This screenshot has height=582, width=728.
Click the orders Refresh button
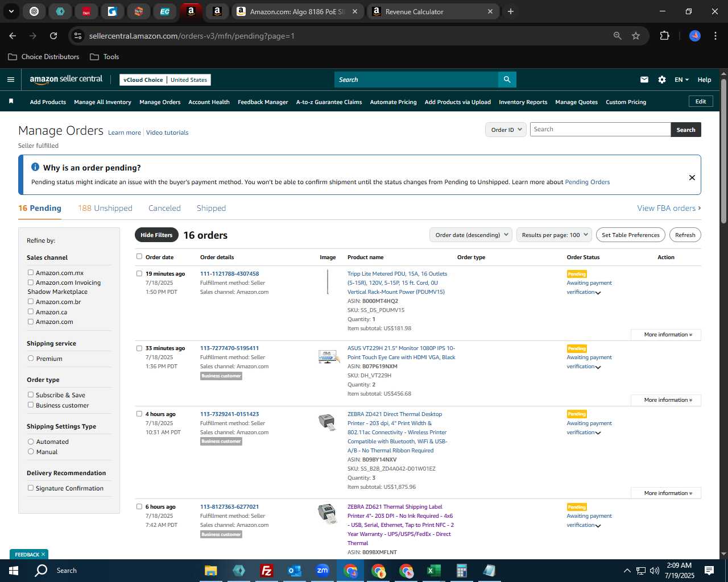tap(685, 235)
